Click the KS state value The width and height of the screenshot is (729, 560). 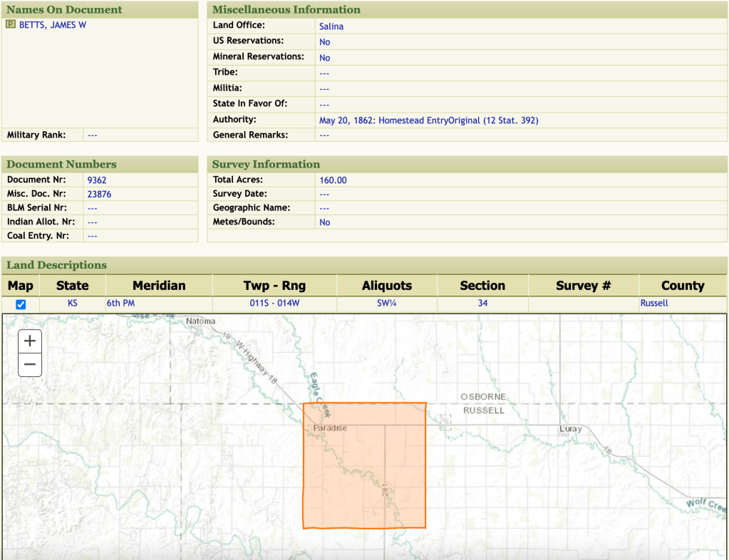[73, 304]
